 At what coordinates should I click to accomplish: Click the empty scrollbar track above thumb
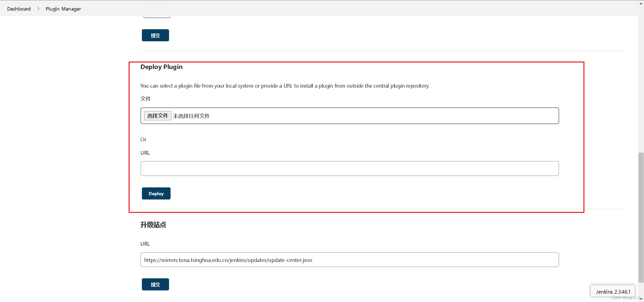pyautogui.click(x=641, y=81)
